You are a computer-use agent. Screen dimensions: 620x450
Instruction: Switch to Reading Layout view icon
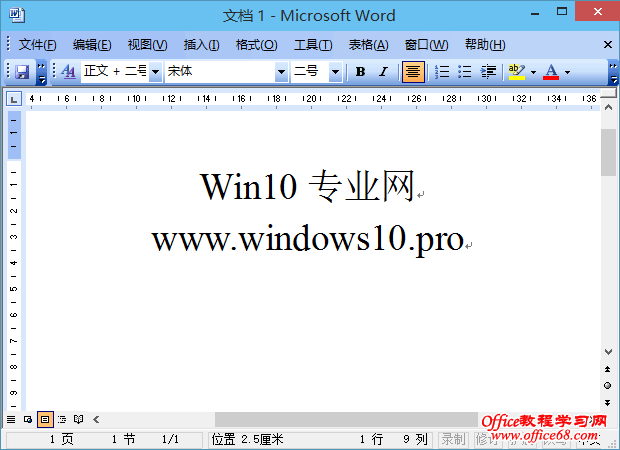79,419
